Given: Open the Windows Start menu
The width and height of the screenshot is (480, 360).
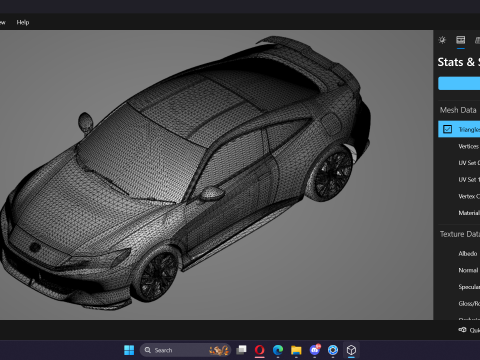Looking at the screenshot, I should tap(129, 350).
